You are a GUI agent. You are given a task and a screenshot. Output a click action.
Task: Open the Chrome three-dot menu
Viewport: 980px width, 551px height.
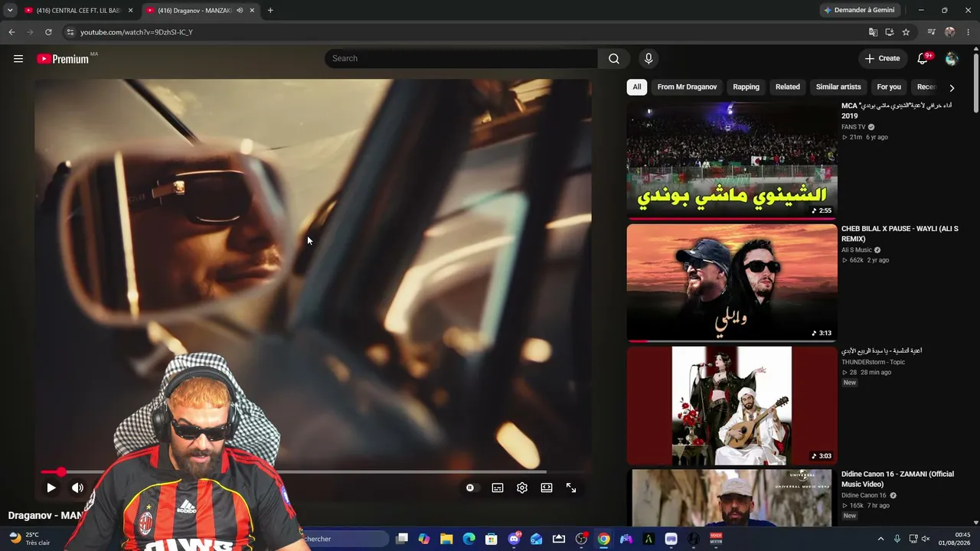coord(969,32)
